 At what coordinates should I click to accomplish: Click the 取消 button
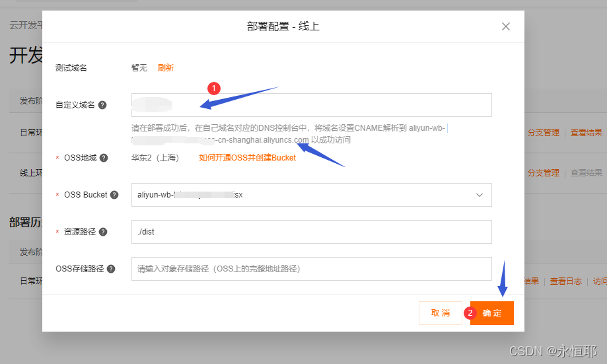[441, 313]
